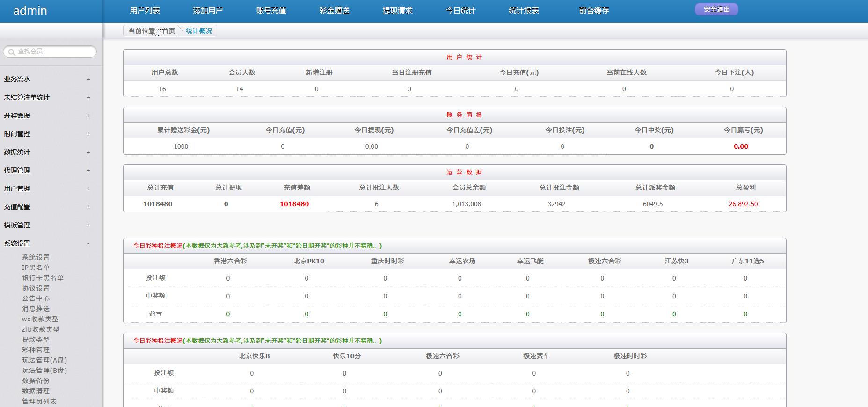This screenshot has height=407, width=868.
Task: Click the search magnifier icon in member search
Action: click(x=12, y=52)
